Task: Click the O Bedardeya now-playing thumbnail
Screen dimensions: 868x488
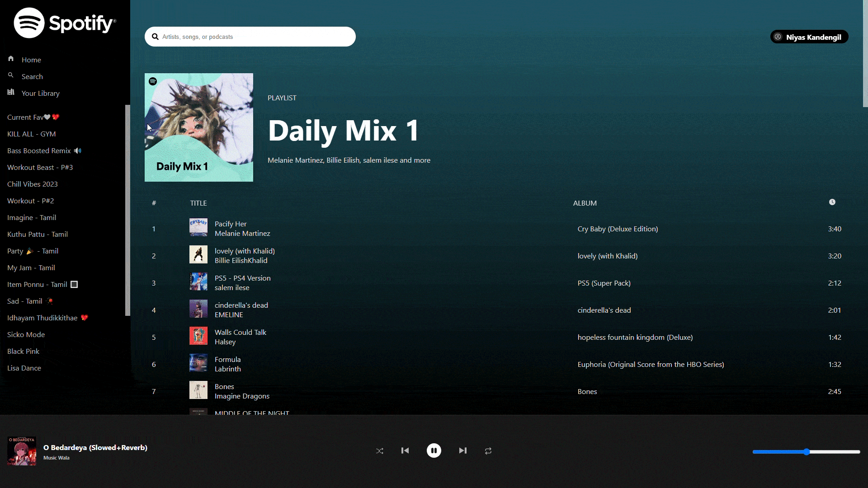Action: click(x=22, y=451)
